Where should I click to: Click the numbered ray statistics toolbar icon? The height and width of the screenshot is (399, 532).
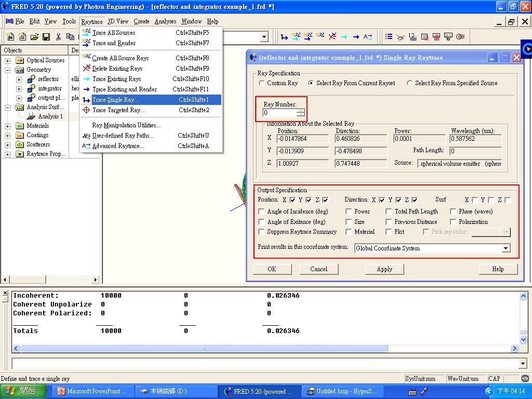click(413, 37)
